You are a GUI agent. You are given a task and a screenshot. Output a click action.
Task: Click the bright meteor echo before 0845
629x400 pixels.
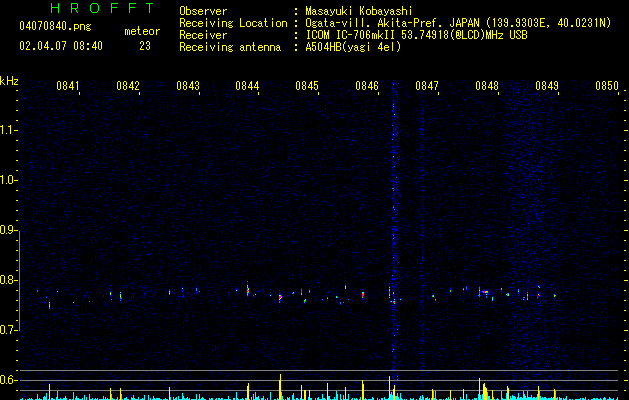click(x=280, y=297)
